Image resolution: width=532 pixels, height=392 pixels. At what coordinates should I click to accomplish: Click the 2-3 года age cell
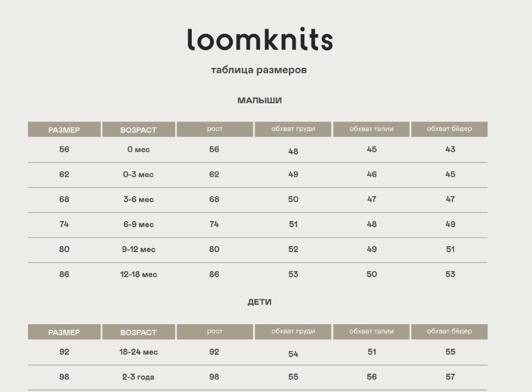click(x=139, y=377)
